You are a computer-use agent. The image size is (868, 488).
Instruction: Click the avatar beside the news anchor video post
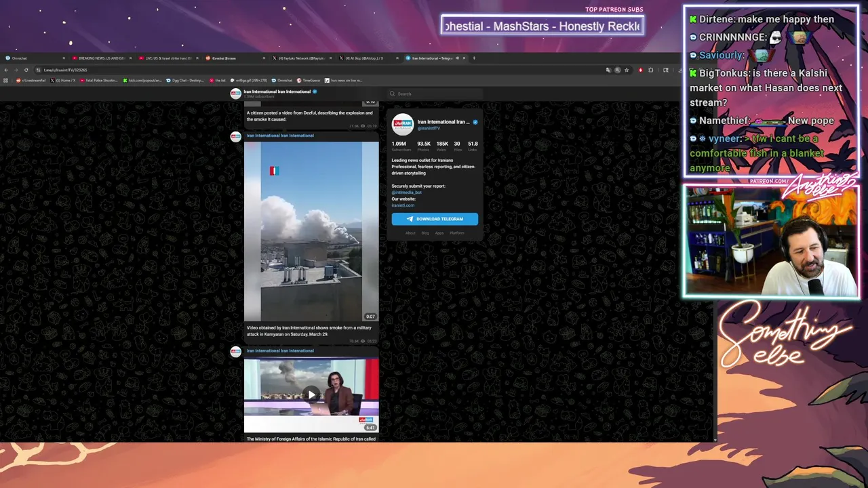point(235,352)
